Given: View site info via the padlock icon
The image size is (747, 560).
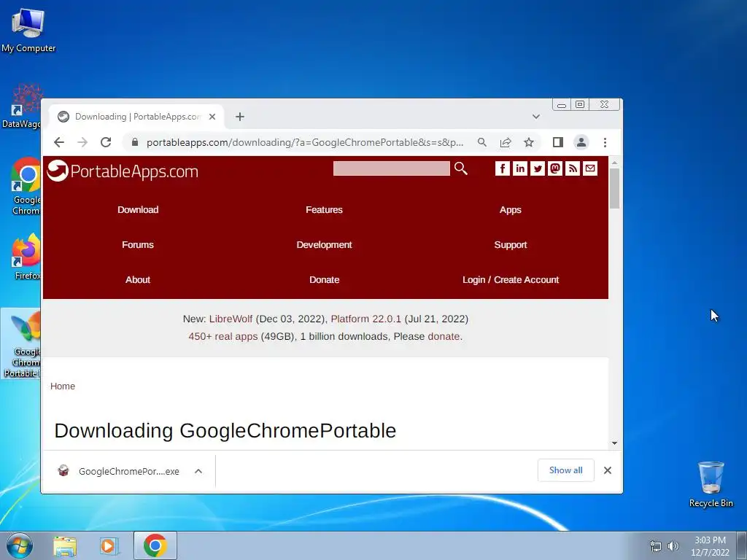Looking at the screenshot, I should 135,142.
